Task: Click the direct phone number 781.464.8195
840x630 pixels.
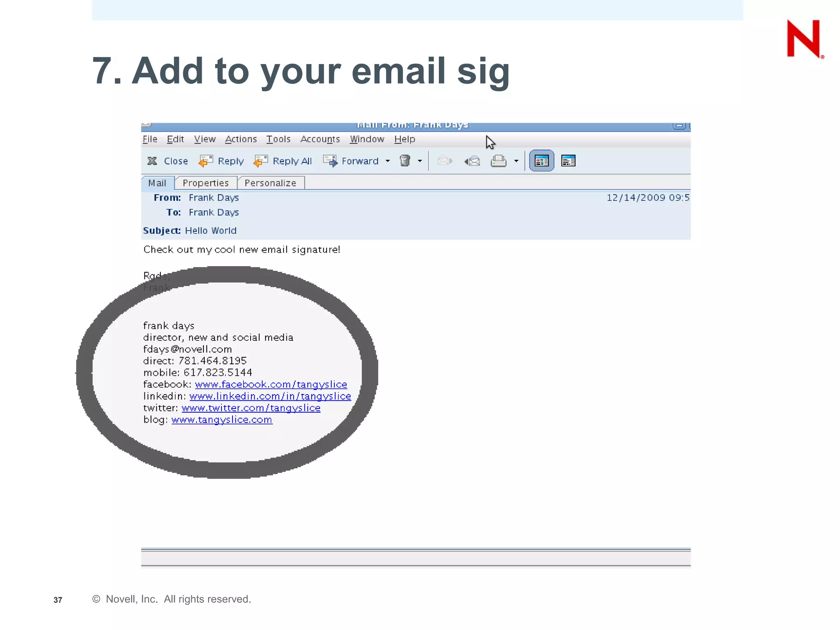Action: tap(212, 361)
